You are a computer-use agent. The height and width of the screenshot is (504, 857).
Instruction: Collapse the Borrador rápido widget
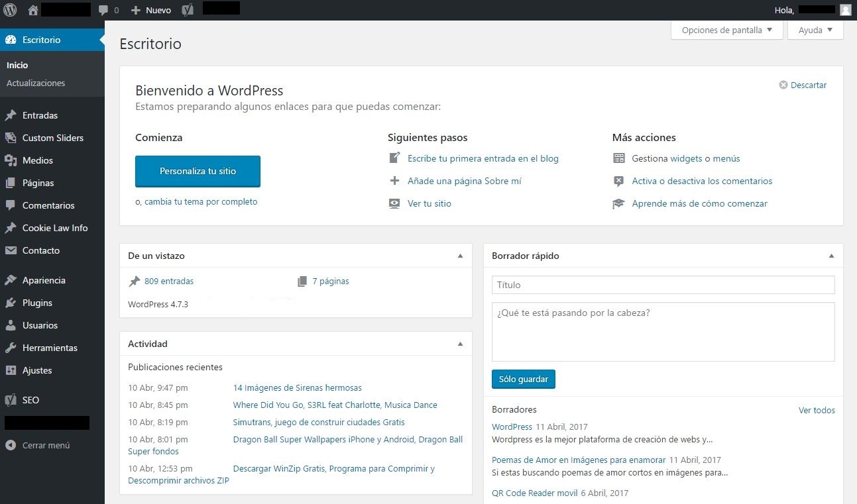pyautogui.click(x=832, y=256)
